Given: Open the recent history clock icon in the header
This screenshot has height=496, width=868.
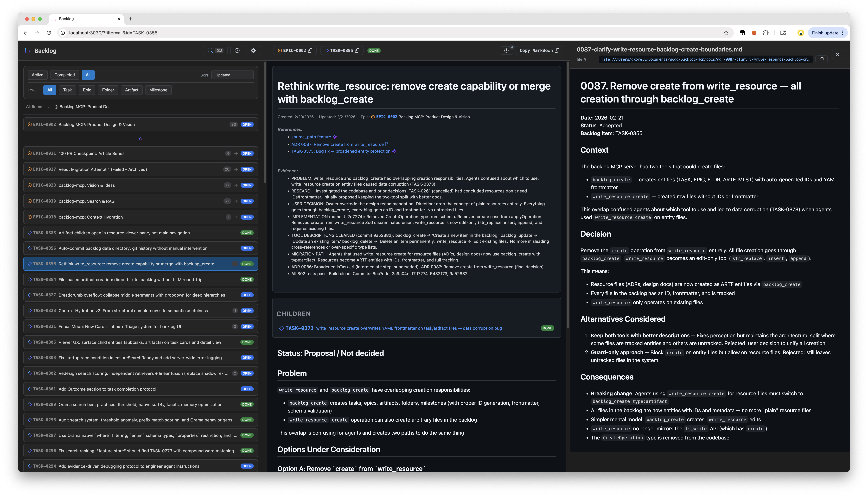Looking at the screenshot, I should 237,50.
